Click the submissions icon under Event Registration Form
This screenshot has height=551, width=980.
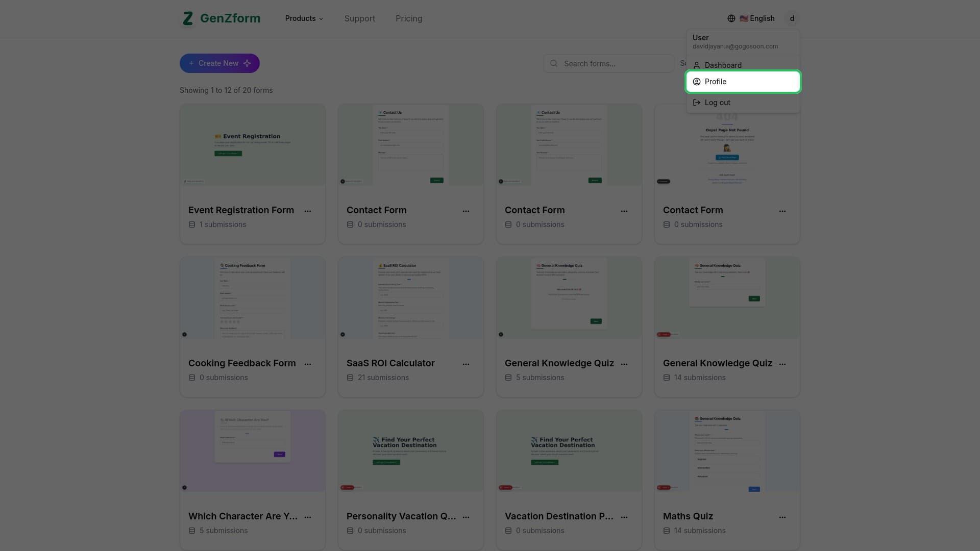coord(192,224)
